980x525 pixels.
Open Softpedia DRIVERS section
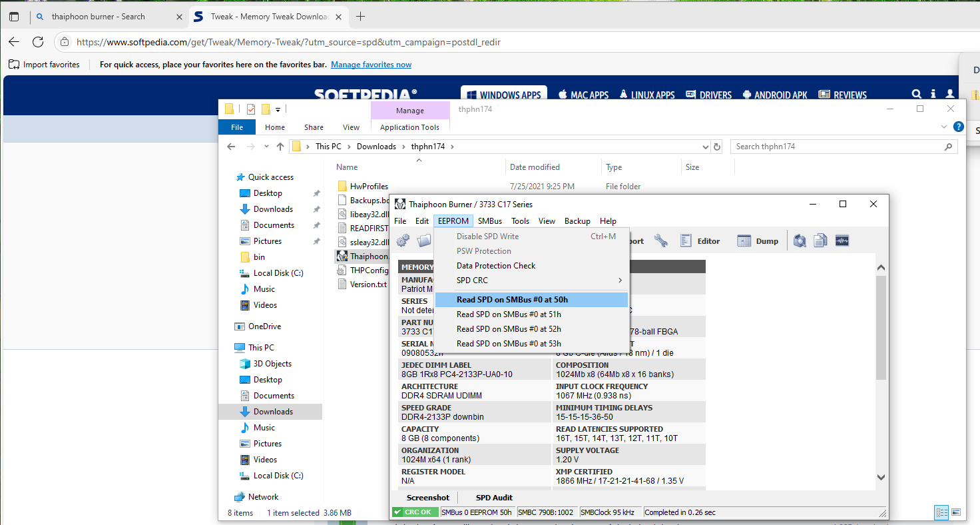708,95
